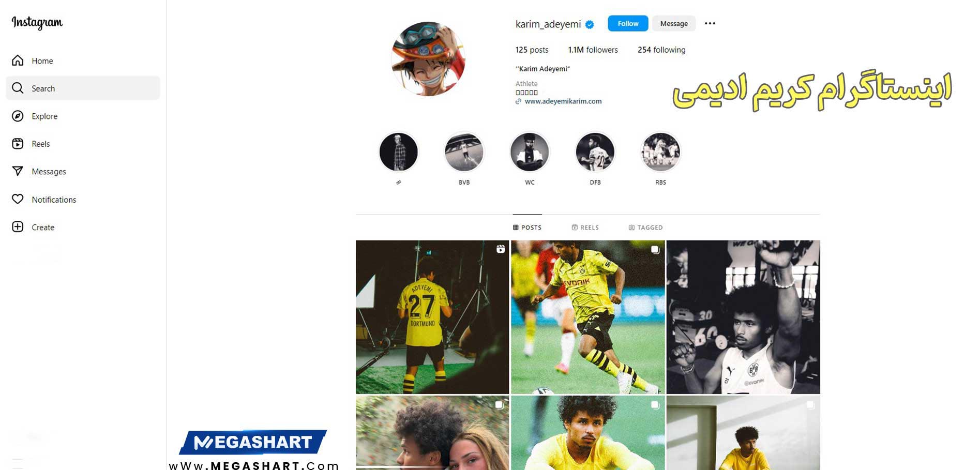
Task: Switch to the Reels tab
Action: (x=585, y=228)
